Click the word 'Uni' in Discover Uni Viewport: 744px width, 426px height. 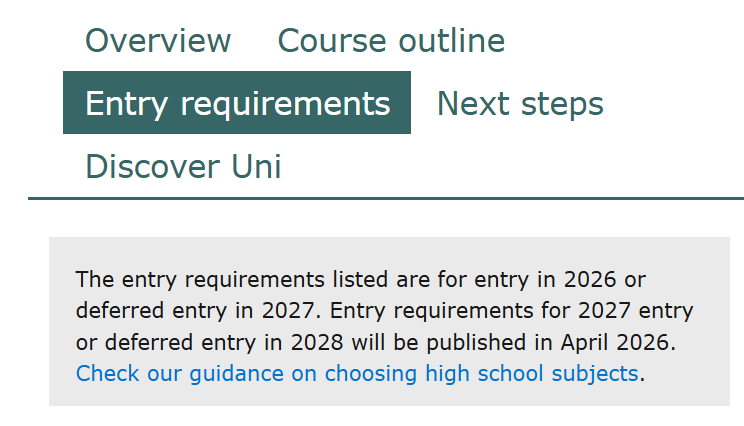point(256,166)
